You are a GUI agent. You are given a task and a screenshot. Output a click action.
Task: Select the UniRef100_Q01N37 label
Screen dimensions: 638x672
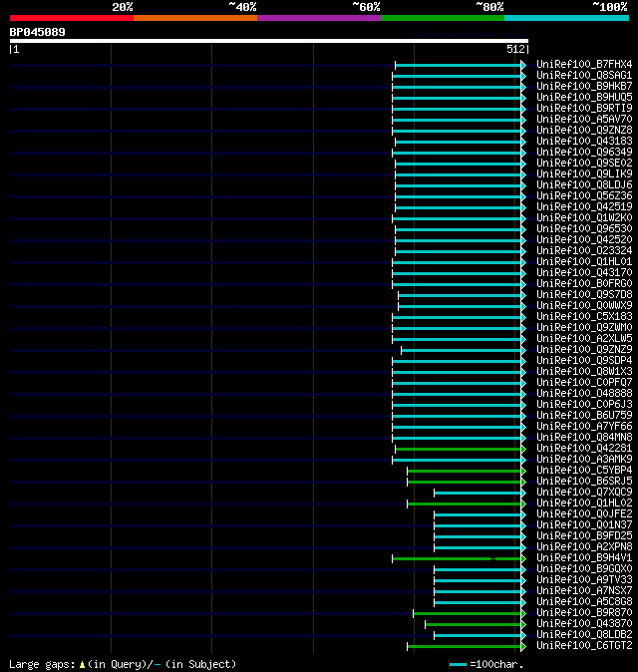click(x=584, y=525)
